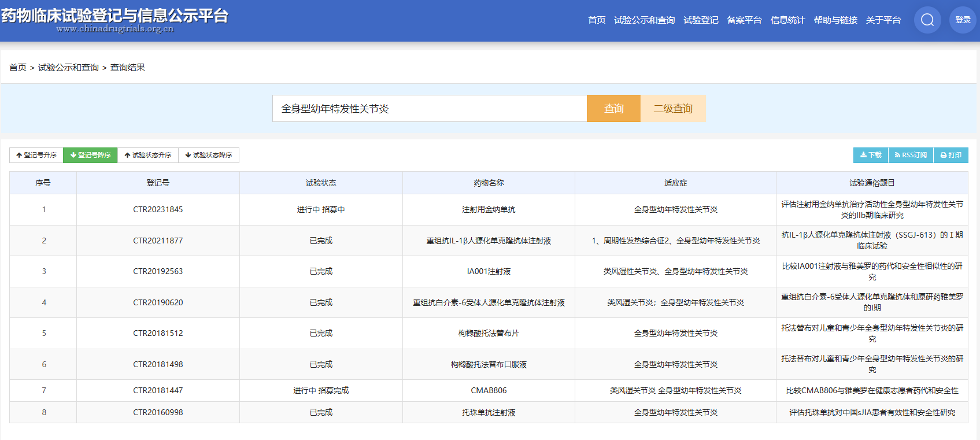Click the search magnifier icon in header

(x=927, y=20)
